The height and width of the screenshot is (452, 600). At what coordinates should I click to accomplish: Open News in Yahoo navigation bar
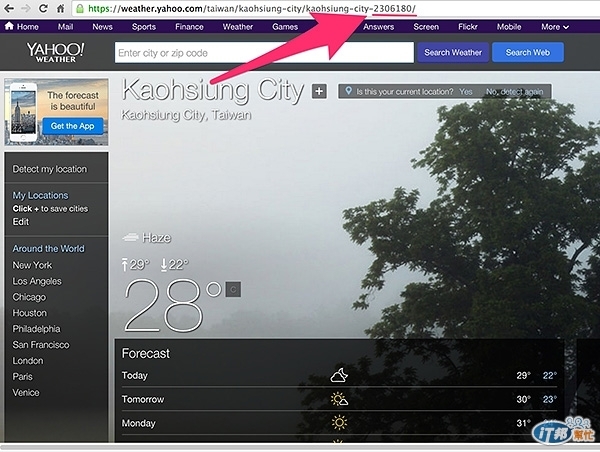(x=102, y=27)
